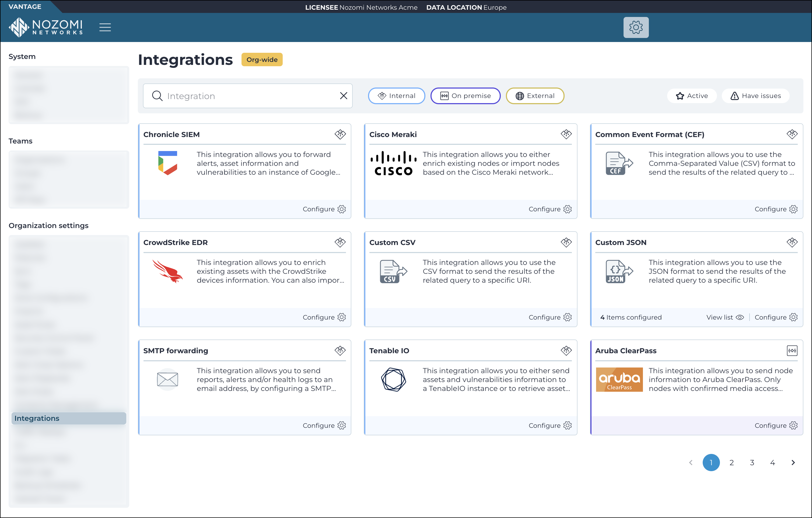The height and width of the screenshot is (518, 812).
Task: Toggle the External filter
Action: (535, 96)
